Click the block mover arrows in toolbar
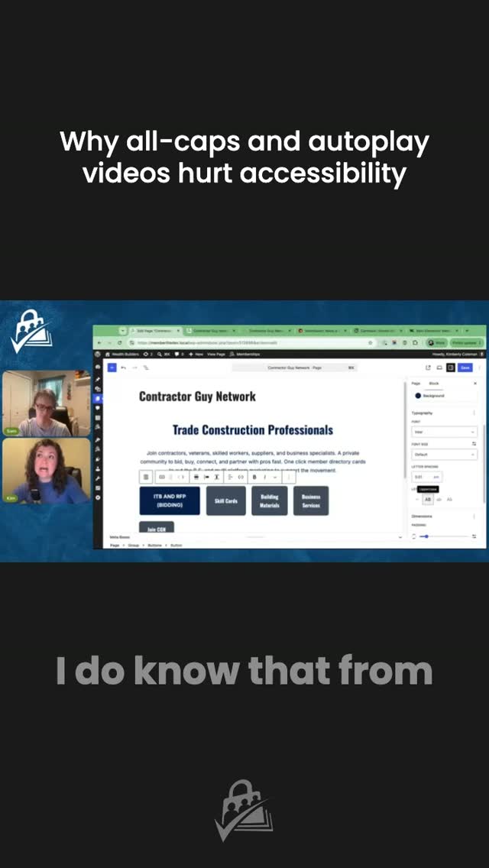This screenshot has height=868, width=489. pyautogui.click(x=181, y=477)
